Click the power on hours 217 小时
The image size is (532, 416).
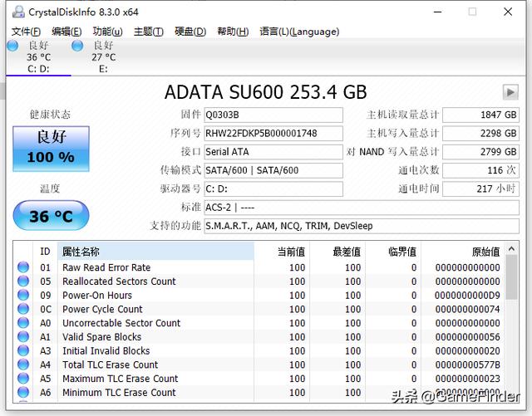coord(480,188)
